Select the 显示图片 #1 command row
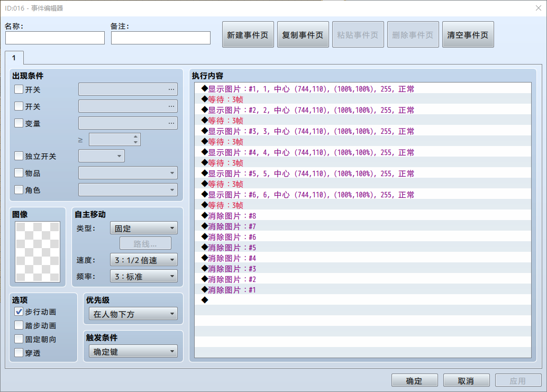Image resolution: width=547 pixels, height=392 pixels. click(x=363, y=88)
